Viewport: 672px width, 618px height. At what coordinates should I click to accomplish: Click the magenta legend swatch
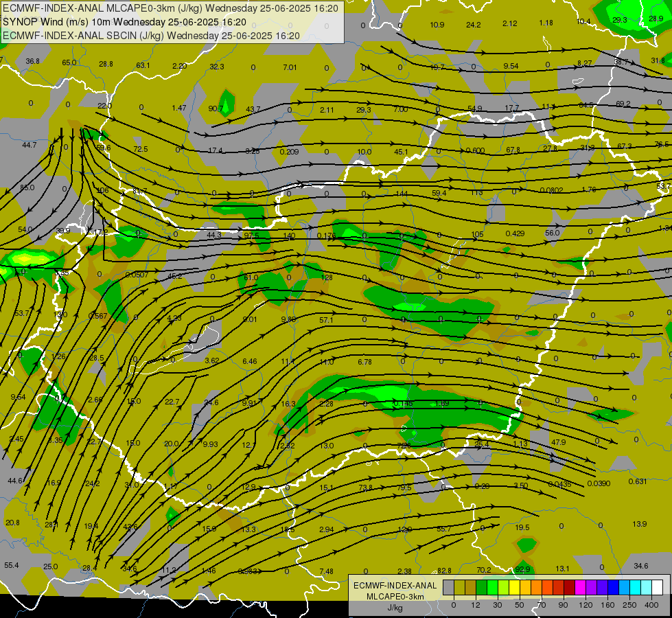pyautogui.click(x=580, y=587)
